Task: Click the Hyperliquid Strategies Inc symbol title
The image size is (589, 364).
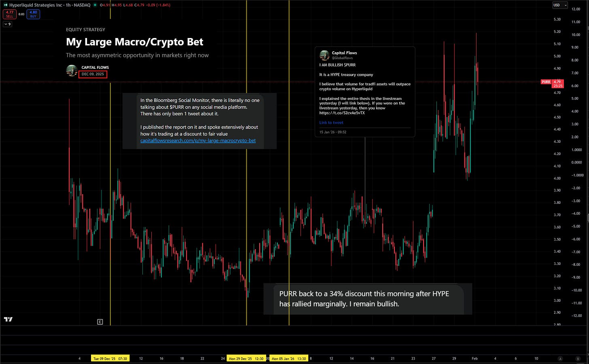Action: (36, 5)
